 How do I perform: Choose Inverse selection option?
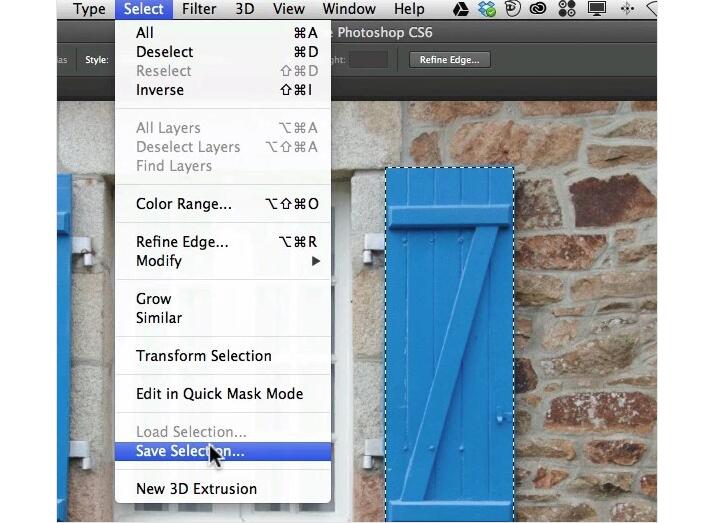[x=223, y=90]
